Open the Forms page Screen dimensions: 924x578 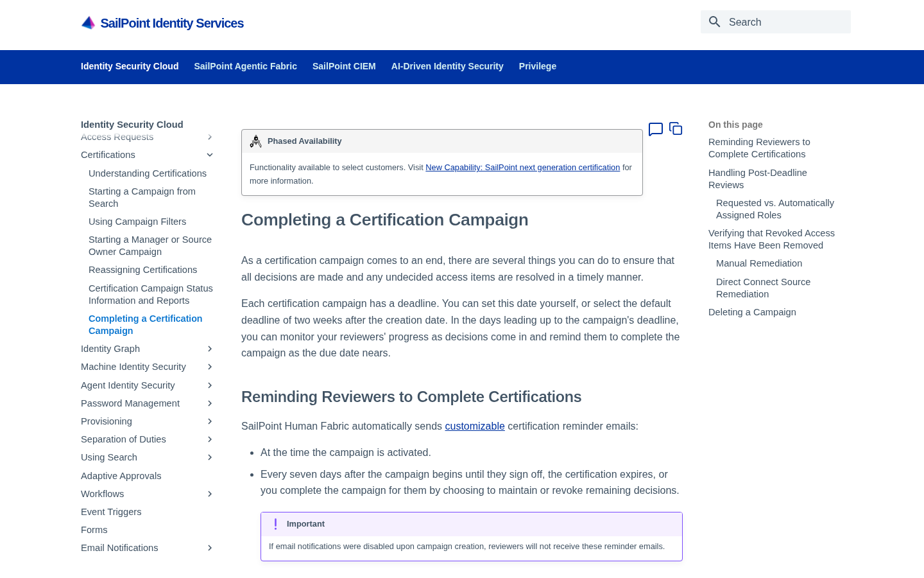(x=94, y=530)
